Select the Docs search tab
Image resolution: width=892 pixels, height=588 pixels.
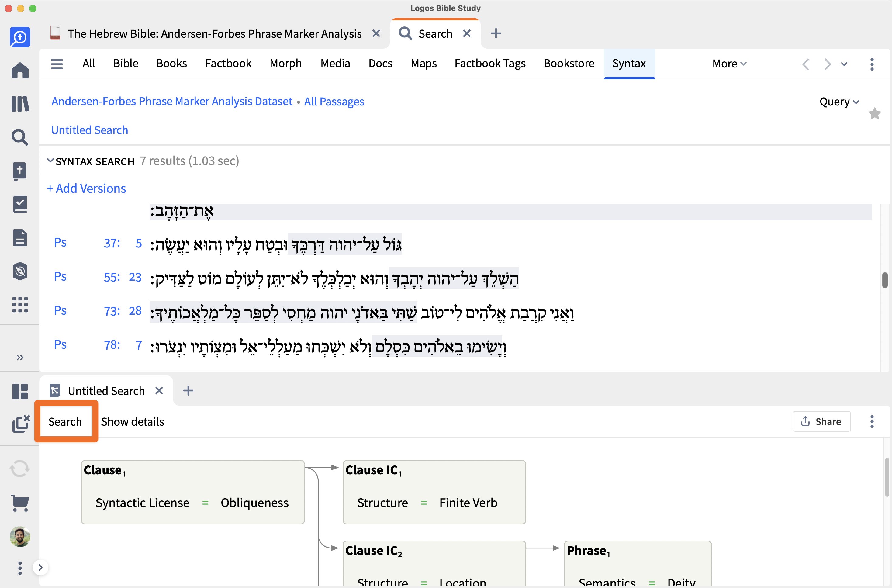pos(380,63)
